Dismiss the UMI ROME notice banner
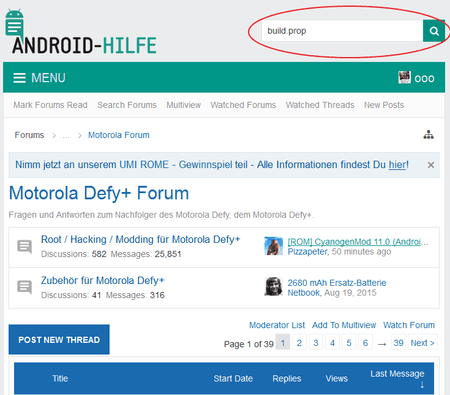The image size is (450, 395). pyautogui.click(x=431, y=165)
